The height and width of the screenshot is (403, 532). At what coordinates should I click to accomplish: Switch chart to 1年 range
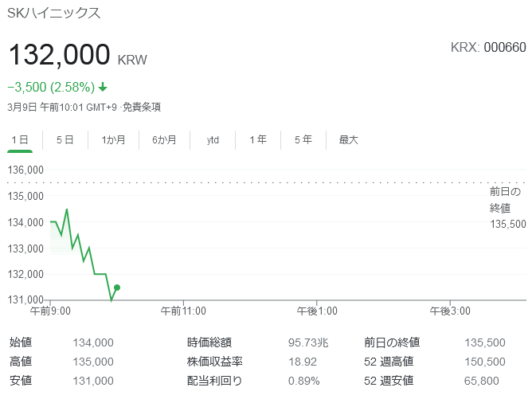[x=258, y=140]
